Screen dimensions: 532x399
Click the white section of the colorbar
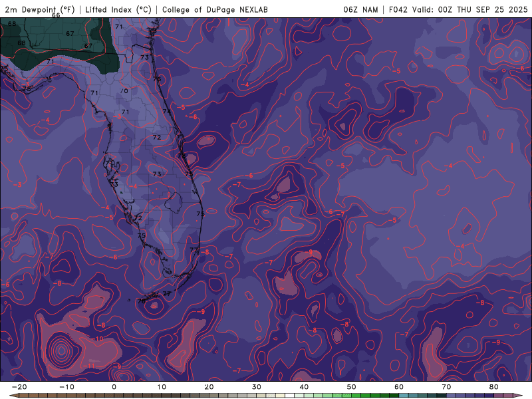[290, 396]
